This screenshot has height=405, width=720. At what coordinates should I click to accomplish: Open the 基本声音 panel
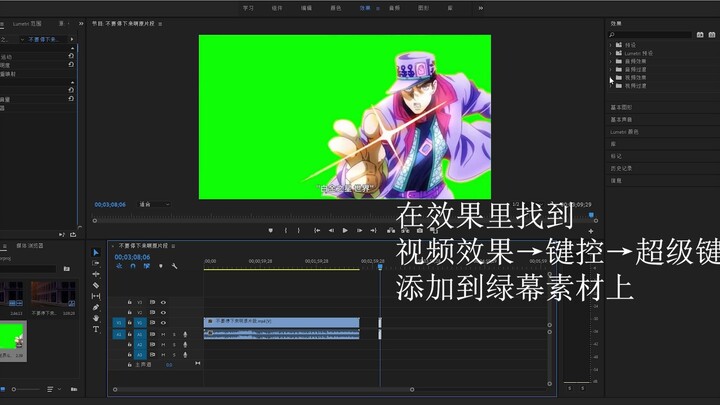[x=621, y=119]
